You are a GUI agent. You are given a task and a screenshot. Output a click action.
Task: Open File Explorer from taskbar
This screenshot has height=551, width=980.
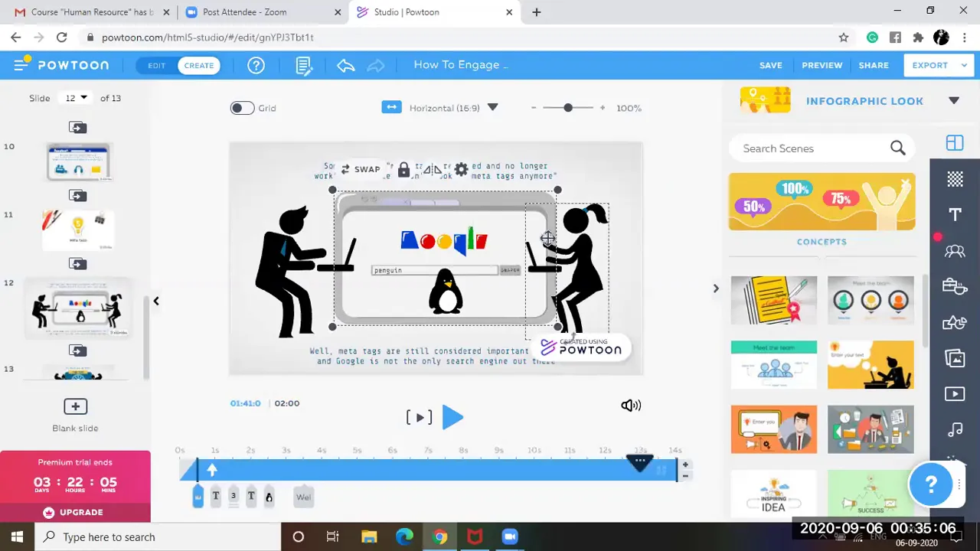[368, 537]
